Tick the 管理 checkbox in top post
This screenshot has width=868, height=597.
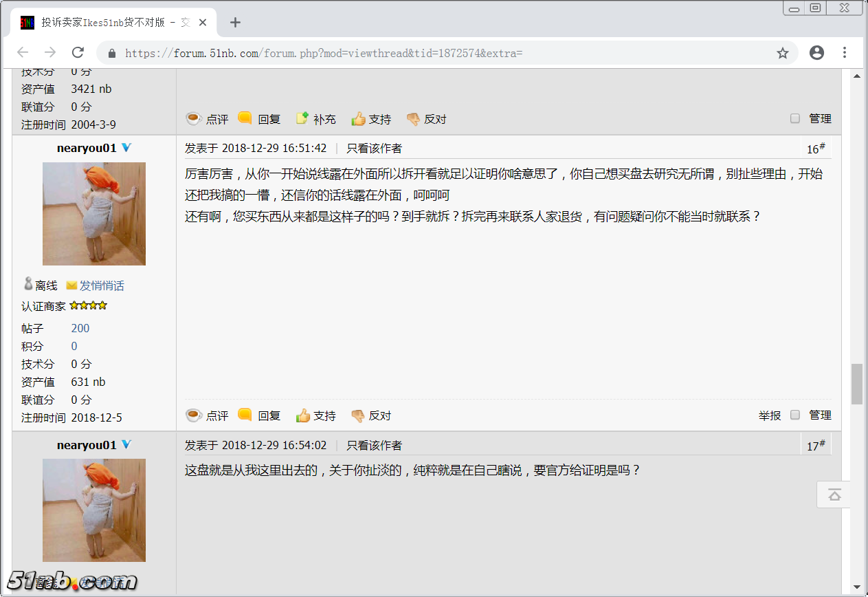pos(795,118)
